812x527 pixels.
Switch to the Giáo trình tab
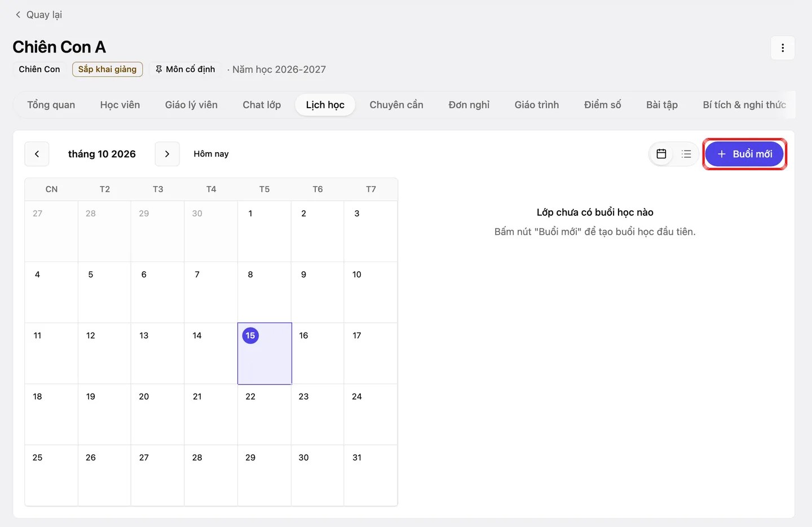[x=537, y=105]
